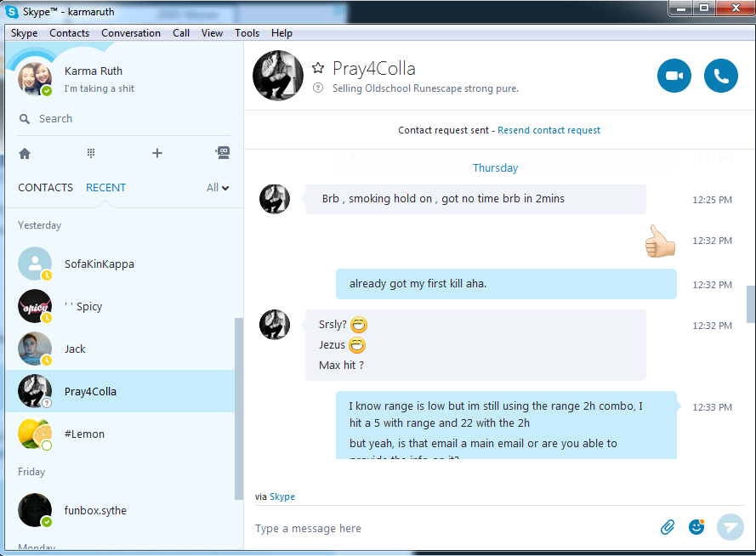Click the chat history scrollbar thumb

tap(751, 304)
